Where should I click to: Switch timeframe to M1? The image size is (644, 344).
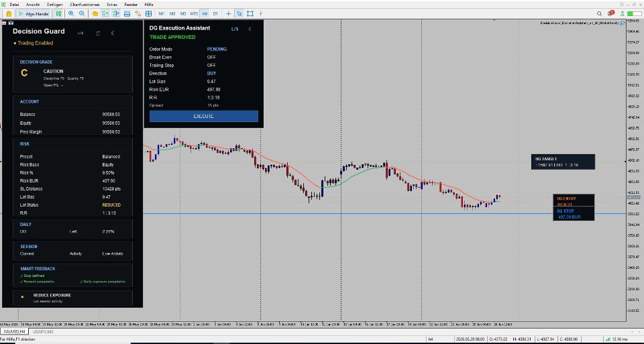(162, 13)
